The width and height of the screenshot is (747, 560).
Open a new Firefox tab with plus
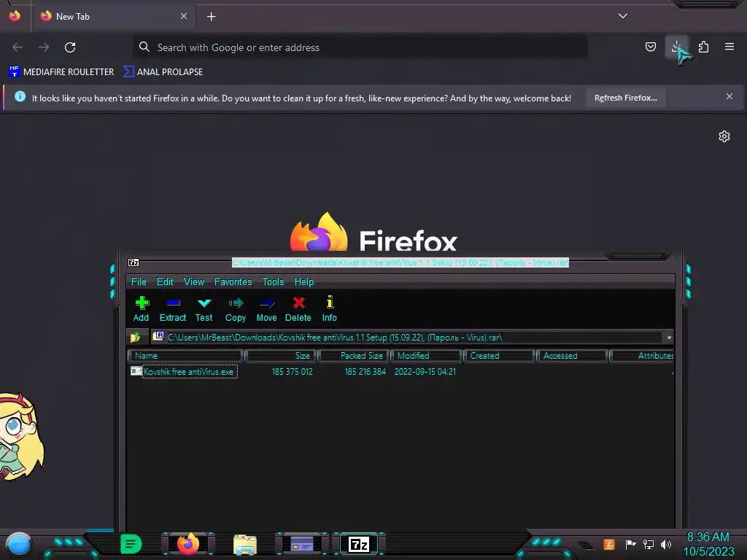click(x=211, y=17)
